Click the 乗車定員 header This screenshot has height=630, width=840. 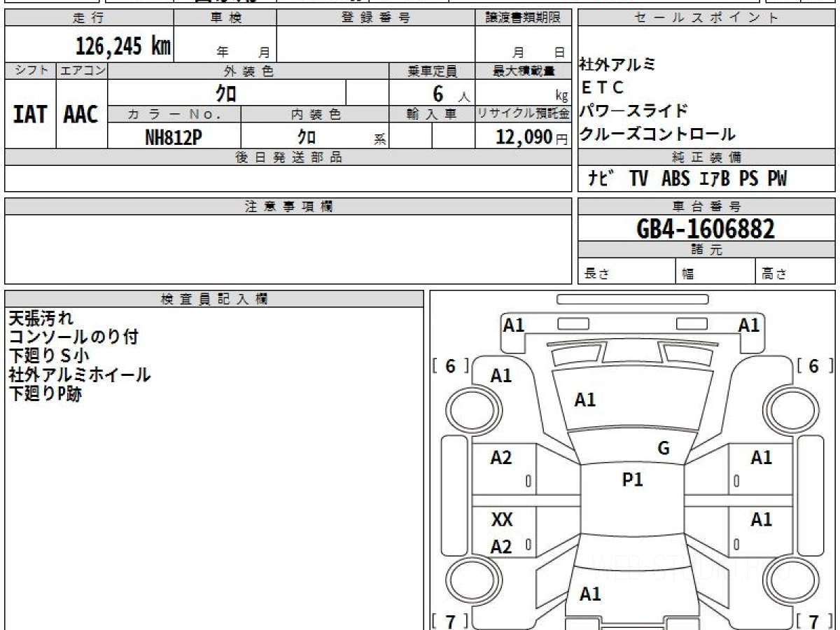point(432,71)
